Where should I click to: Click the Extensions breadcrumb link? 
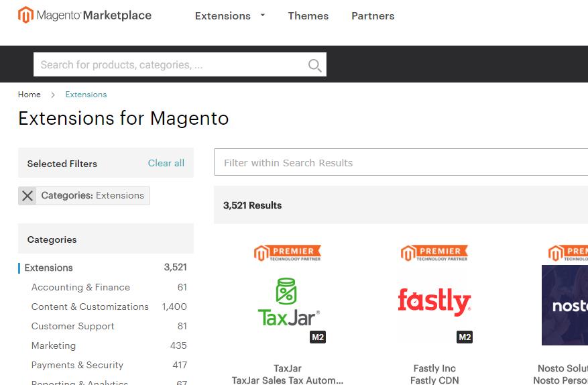click(86, 95)
